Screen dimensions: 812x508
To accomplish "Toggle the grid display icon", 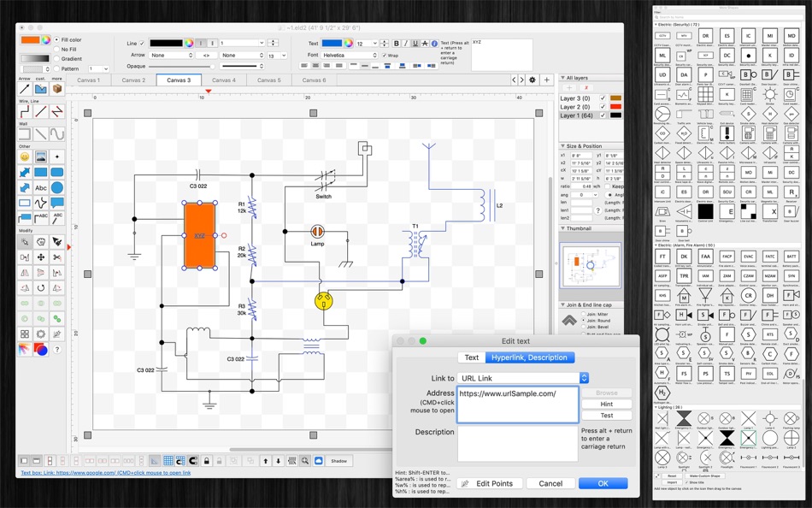I will [168, 460].
